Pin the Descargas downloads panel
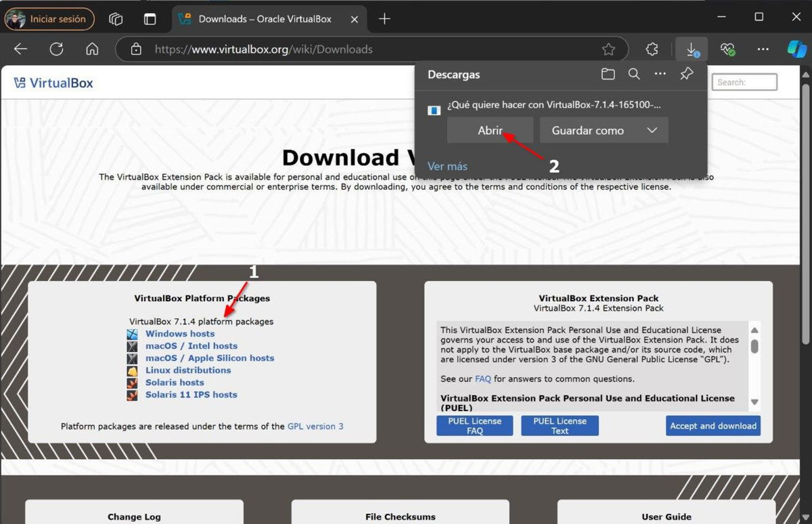The image size is (812, 524). 686,74
